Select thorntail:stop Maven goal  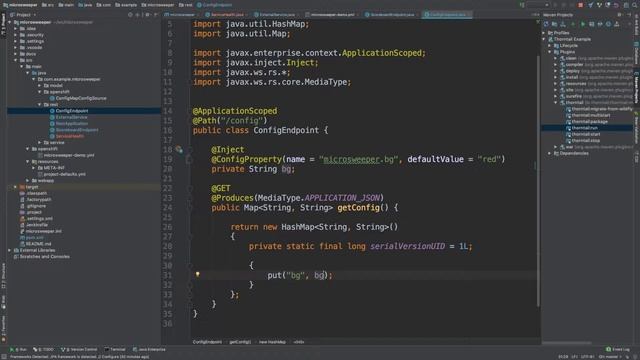point(586,140)
